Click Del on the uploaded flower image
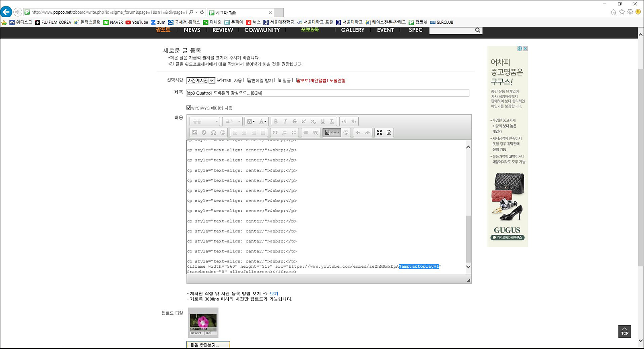The width and height of the screenshot is (644, 349). [208, 333]
